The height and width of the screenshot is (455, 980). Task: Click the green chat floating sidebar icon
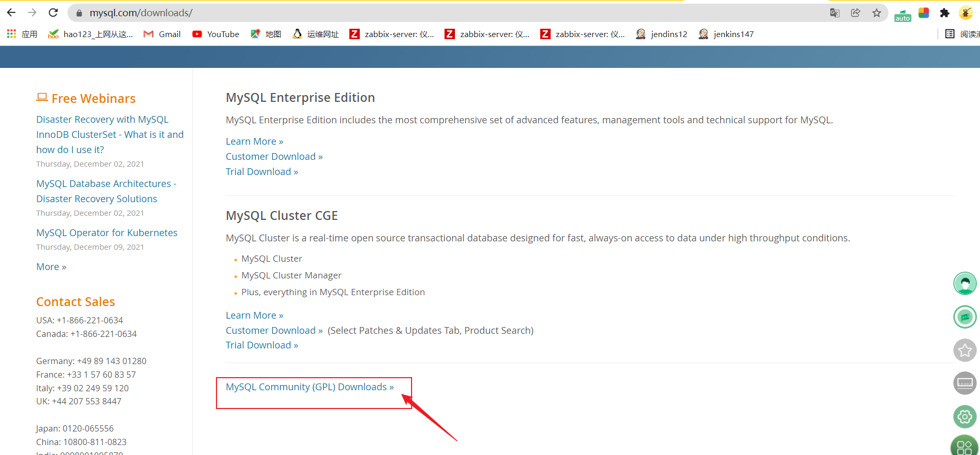click(965, 317)
